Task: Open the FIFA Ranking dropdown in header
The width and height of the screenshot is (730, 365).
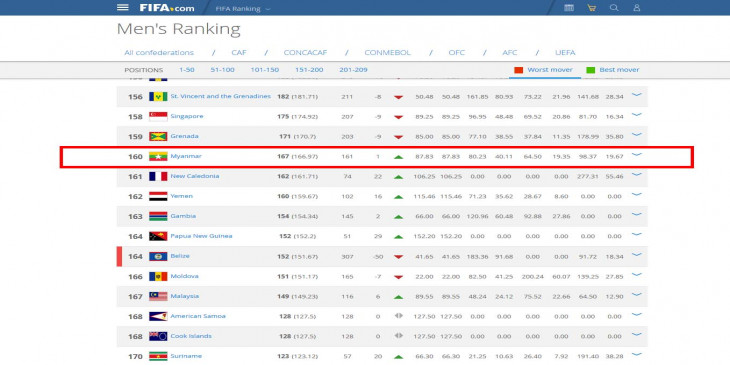Action: pos(243,9)
